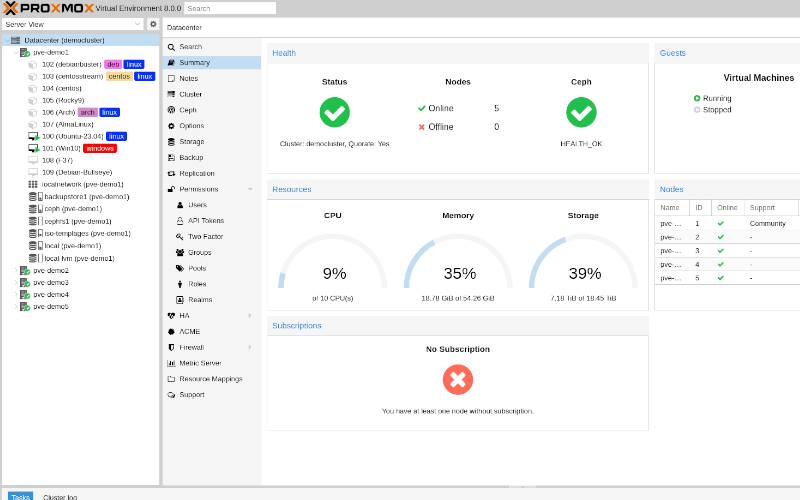Expand the pve-demo2 tree node

pos(16,270)
